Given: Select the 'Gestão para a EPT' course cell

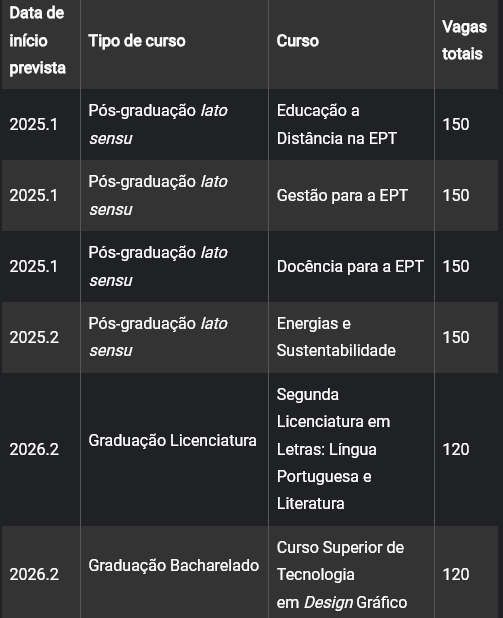Looking at the screenshot, I should click(x=352, y=195).
